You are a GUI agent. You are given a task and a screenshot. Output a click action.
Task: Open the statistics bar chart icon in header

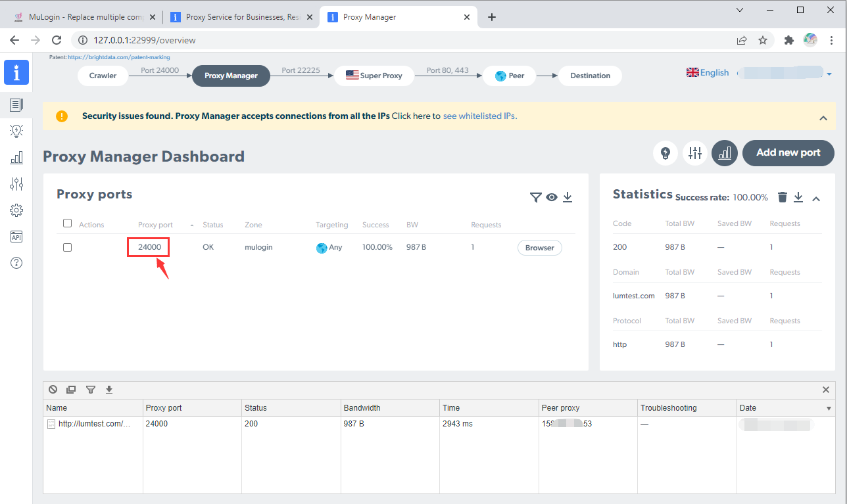pyautogui.click(x=724, y=152)
